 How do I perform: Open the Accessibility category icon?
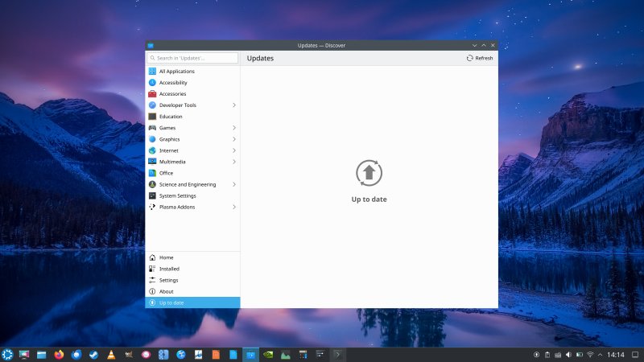coord(152,83)
